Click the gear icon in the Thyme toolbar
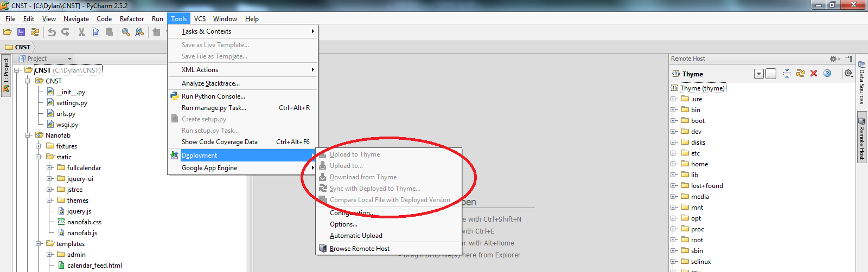868x272 pixels. coord(848,74)
